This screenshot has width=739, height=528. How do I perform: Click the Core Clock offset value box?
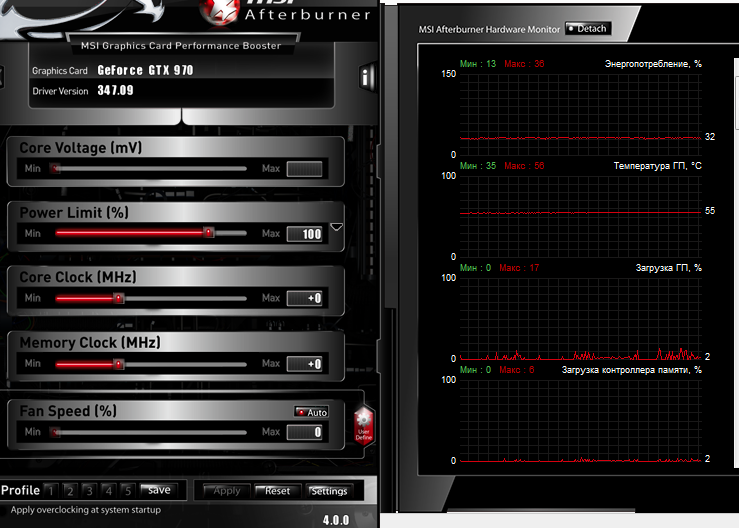[x=305, y=298]
